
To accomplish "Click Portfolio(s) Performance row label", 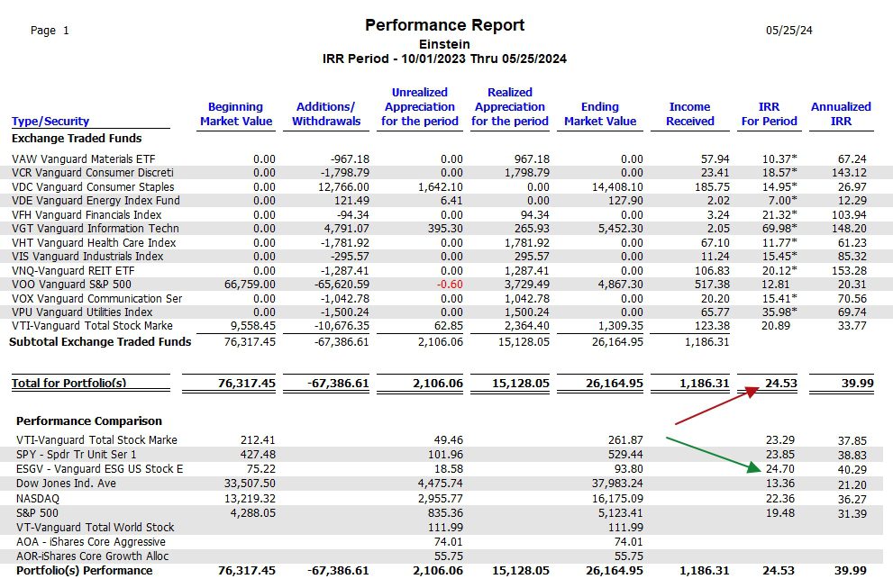I will pyautogui.click(x=85, y=570).
